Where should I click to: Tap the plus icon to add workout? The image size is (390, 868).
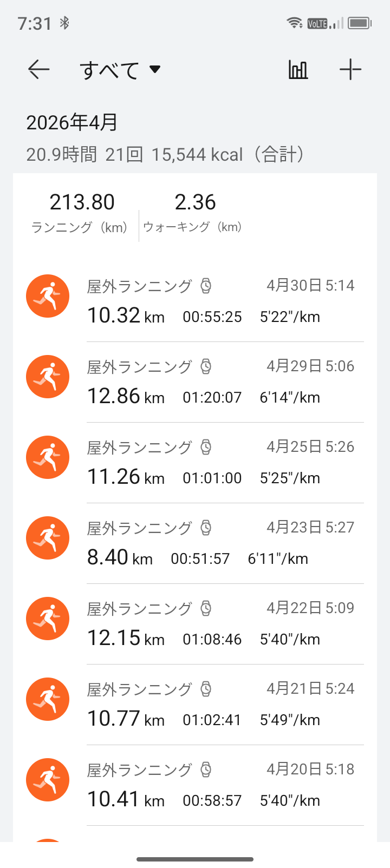coord(350,69)
